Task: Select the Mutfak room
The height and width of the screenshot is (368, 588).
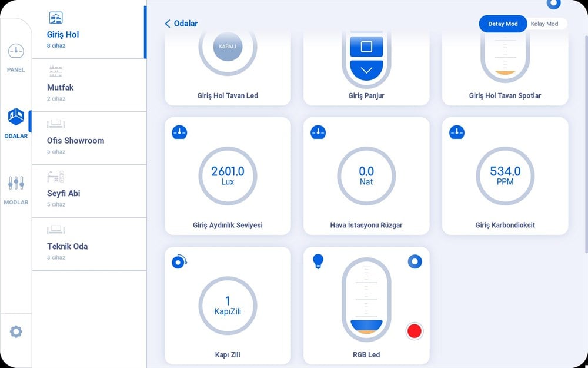Action: click(x=89, y=85)
